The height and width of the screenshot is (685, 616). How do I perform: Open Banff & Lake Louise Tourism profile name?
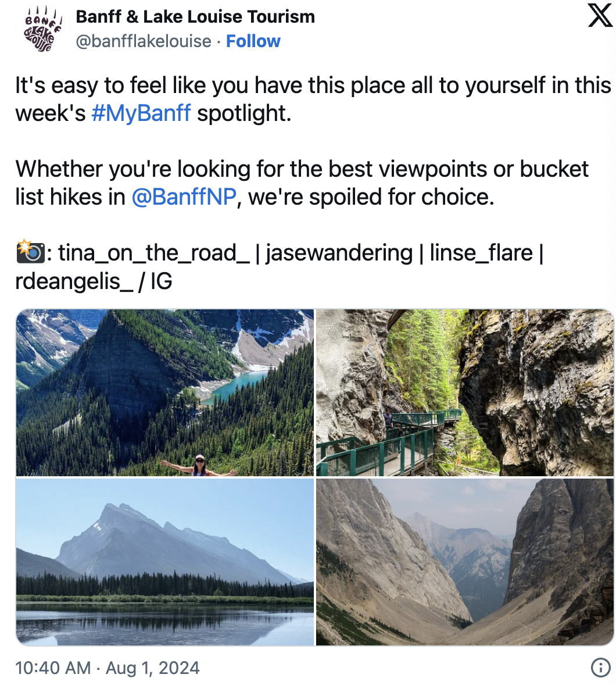(x=195, y=17)
